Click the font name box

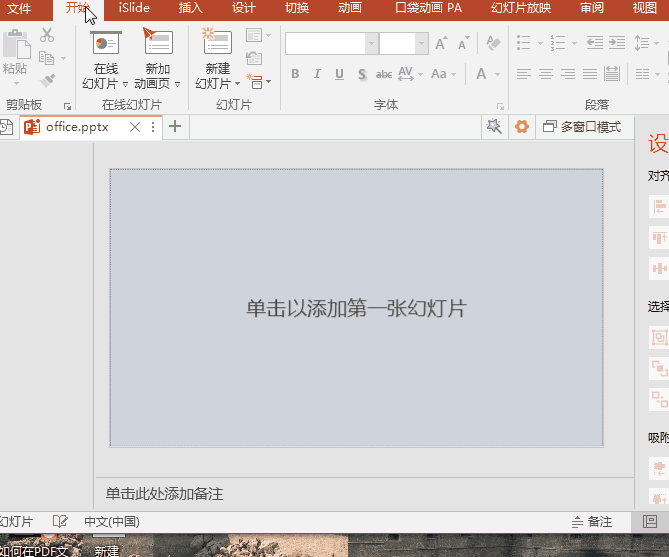325,43
